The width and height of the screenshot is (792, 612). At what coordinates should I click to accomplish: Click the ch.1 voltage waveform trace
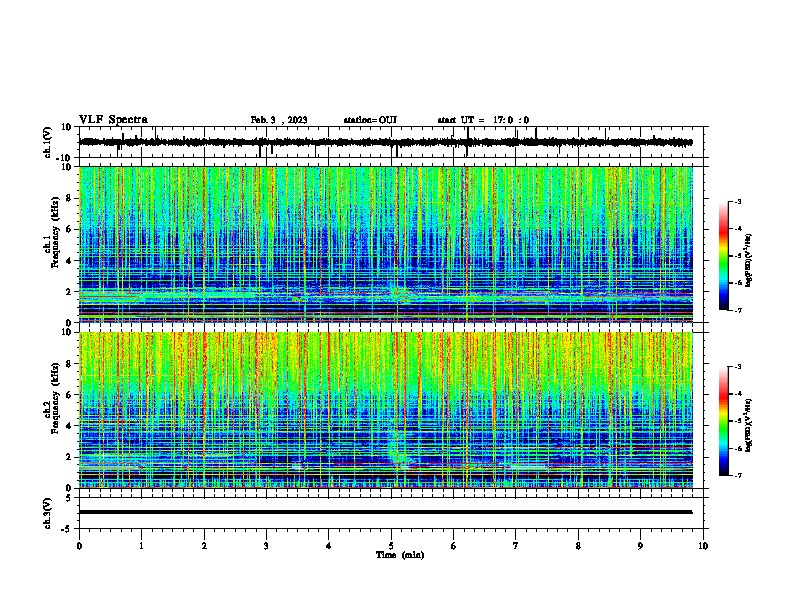coord(386,142)
